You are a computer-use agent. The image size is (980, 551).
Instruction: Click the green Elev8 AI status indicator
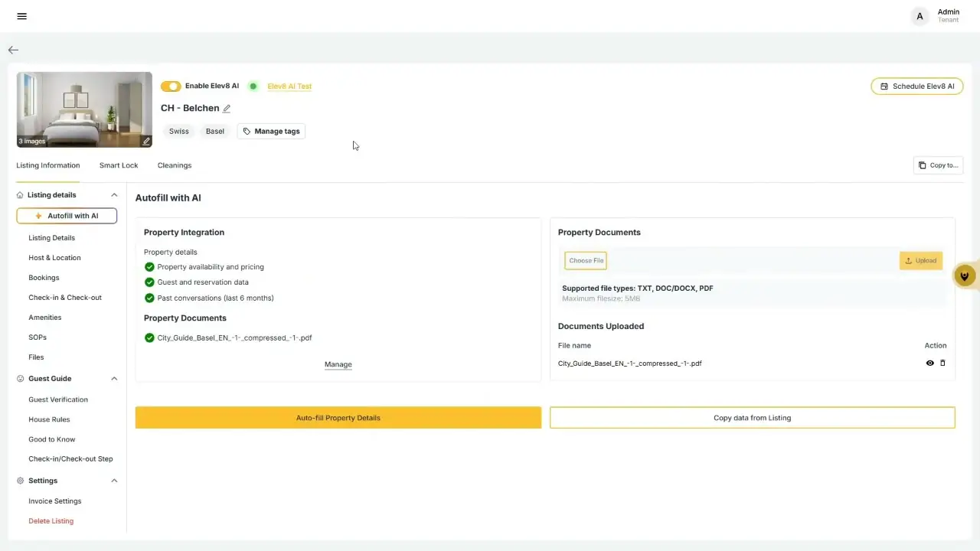(x=253, y=86)
